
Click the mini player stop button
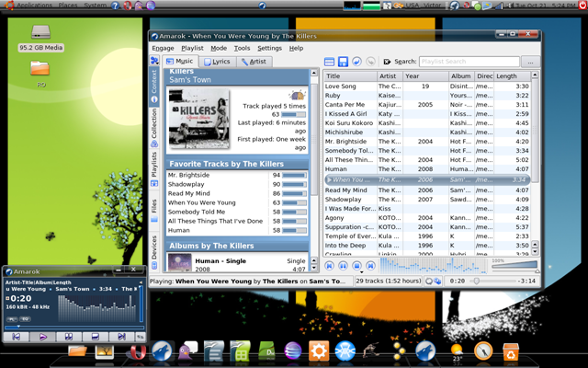[x=95, y=337]
